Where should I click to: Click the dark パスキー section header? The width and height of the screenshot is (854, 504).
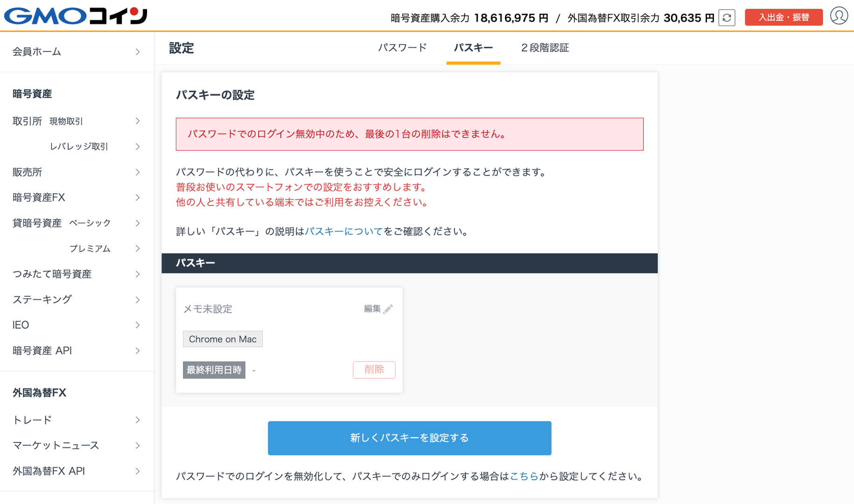(x=409, y=263)
